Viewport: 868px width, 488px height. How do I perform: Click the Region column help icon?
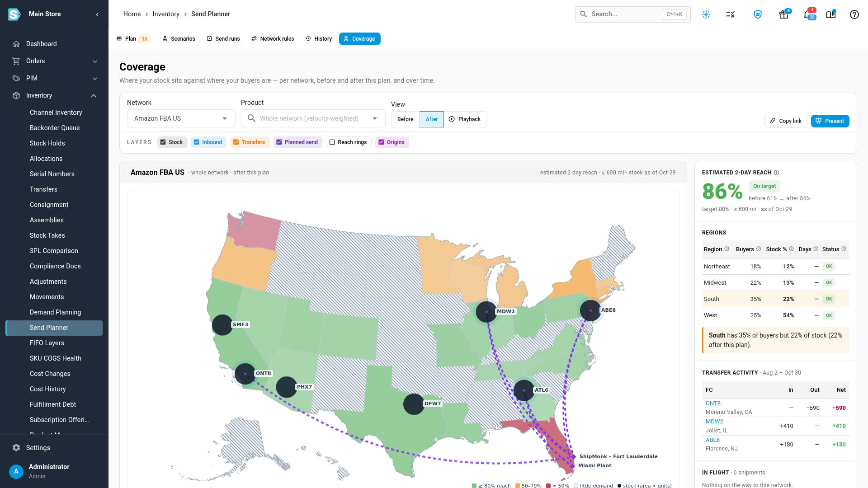click(727, 249)
